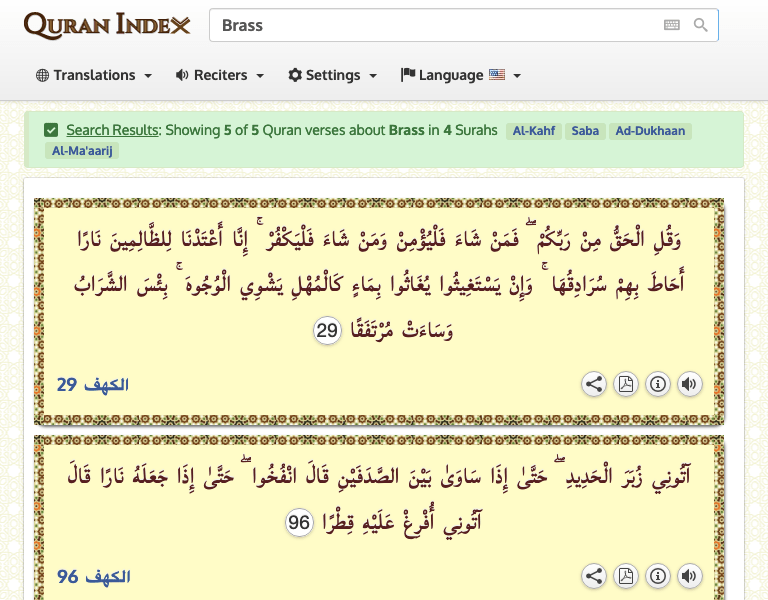Image resolution: width=768 pixels, height=600 pixels.
Task: Share Al-Kahf verse 96
Action: [x=593, y=576]
